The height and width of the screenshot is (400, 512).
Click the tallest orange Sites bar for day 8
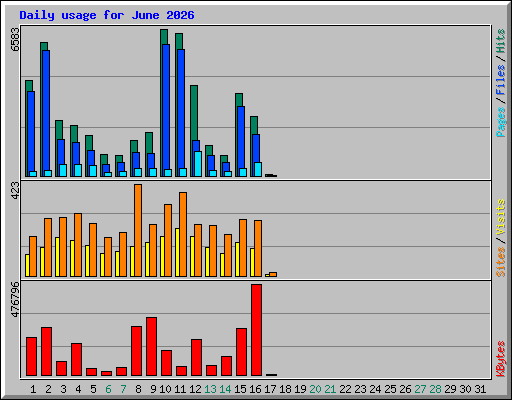pos(138,230)
